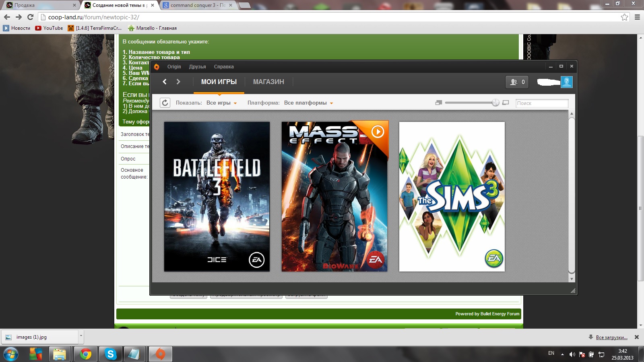
Task: Bookmark this page with the star icon
Action: (624, 17)
